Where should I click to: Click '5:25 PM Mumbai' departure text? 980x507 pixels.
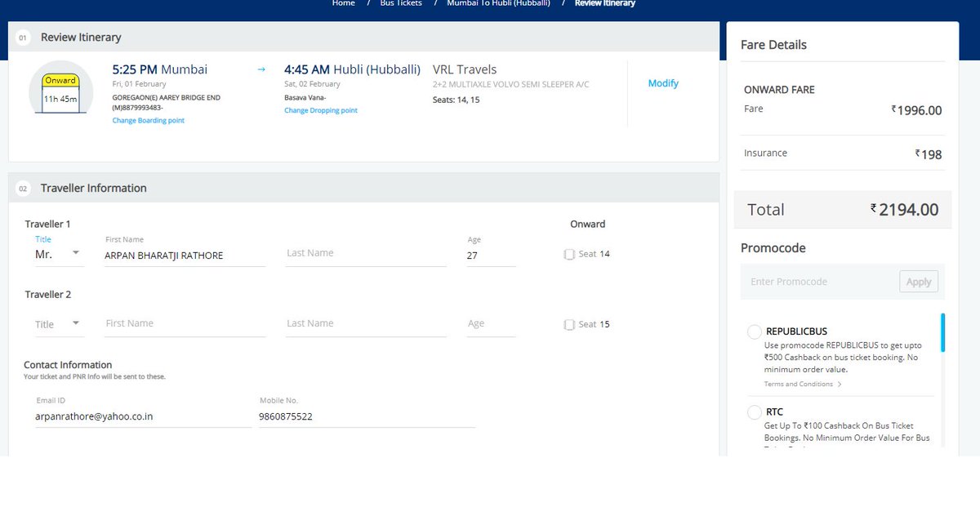coord(160,69)
